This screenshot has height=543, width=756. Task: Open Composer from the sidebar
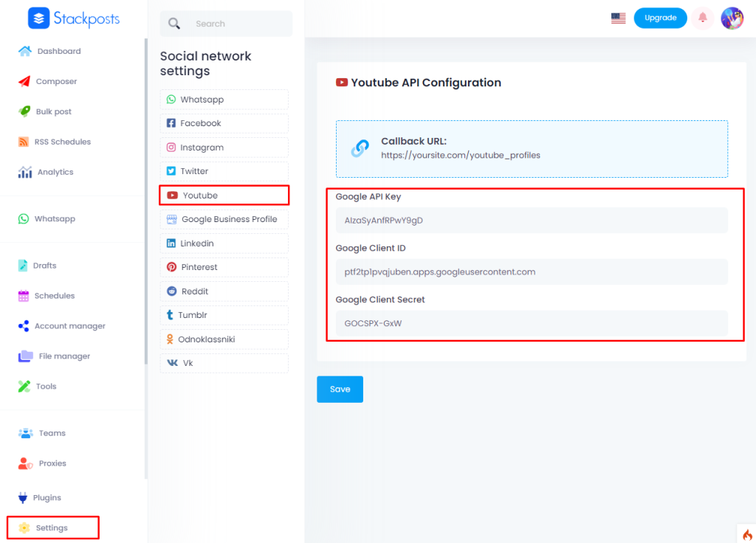click(x=55, y=81)
